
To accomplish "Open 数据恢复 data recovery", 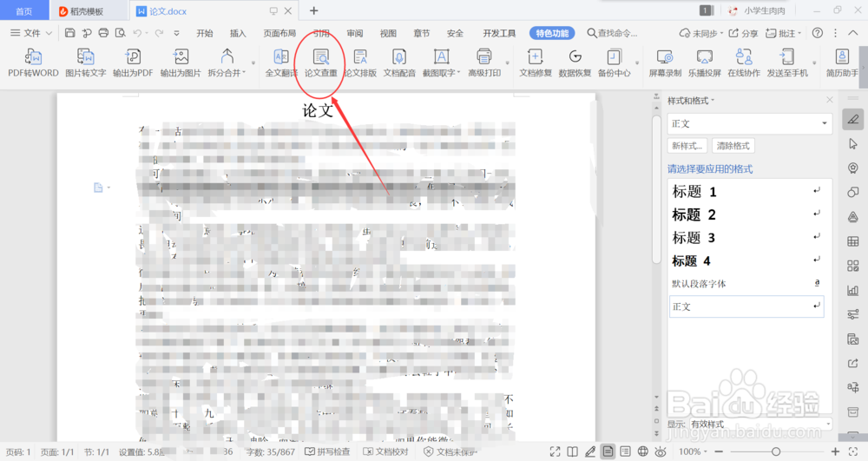I will point(575,63).
